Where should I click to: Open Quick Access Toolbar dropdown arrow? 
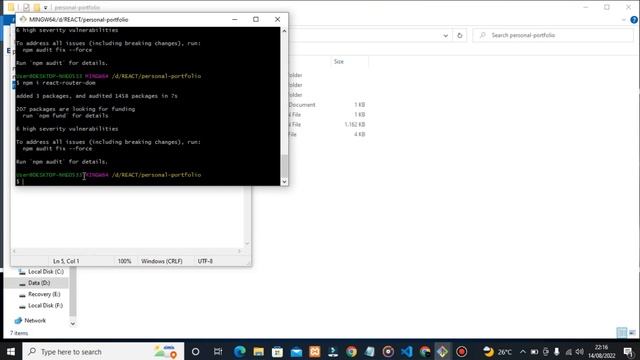(x=45, y=7)
